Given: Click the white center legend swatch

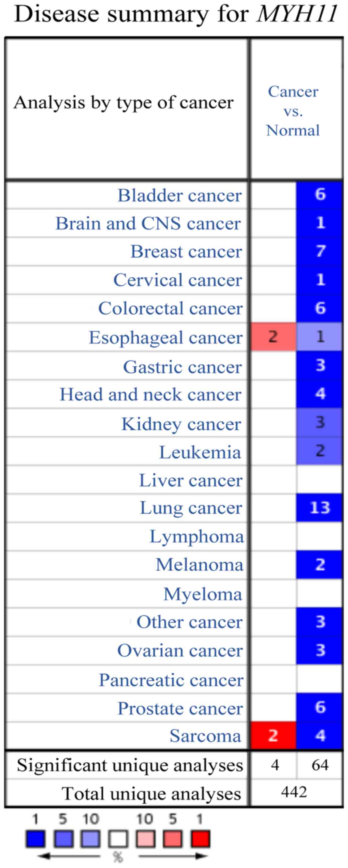Looking at the screenshot, I should pos(118,839).
